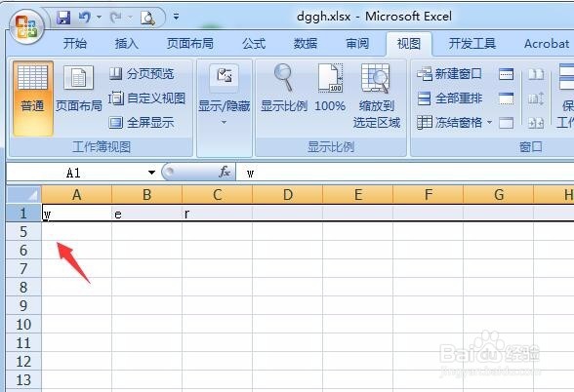The image size is (574, 392).
Task: Reset zoom to 100%
Action: pos(330,89)
